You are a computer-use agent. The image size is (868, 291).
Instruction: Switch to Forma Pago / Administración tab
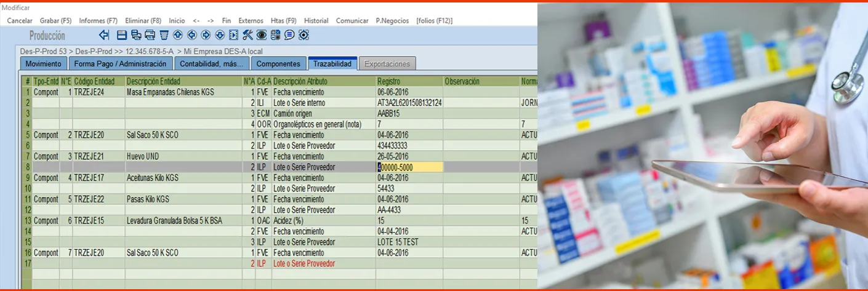120,63
